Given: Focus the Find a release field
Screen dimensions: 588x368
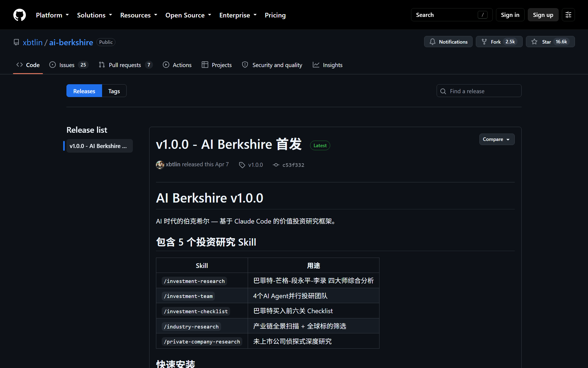Looking at the screenshot, I should tap(479, 91).
